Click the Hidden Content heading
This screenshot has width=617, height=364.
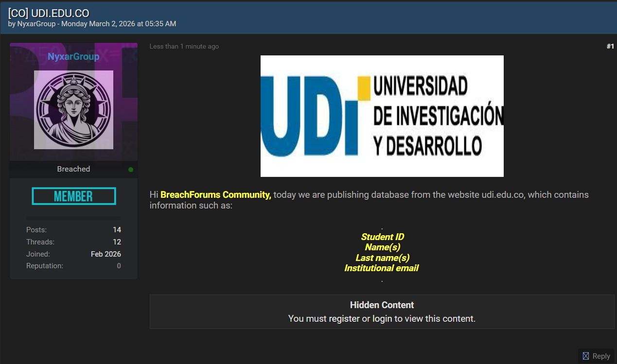click(x=382, y=305)
